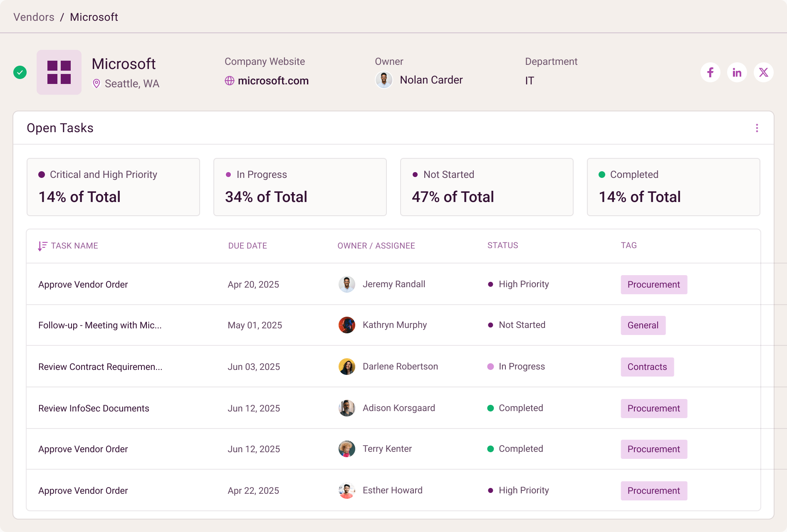This screenshot has width=787, height=532.
Task: Click the globe icon beside microsoft.com
Action: tap(230, 81)
